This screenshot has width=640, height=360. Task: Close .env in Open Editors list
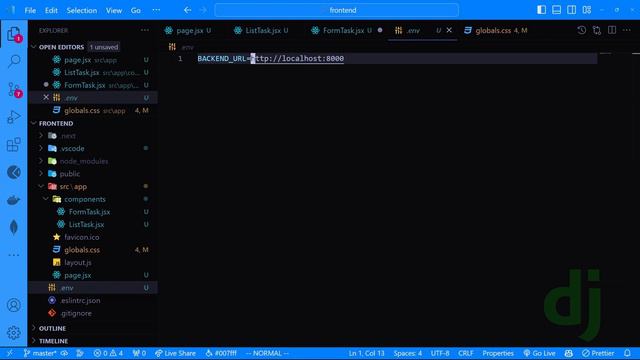point(46,98)
